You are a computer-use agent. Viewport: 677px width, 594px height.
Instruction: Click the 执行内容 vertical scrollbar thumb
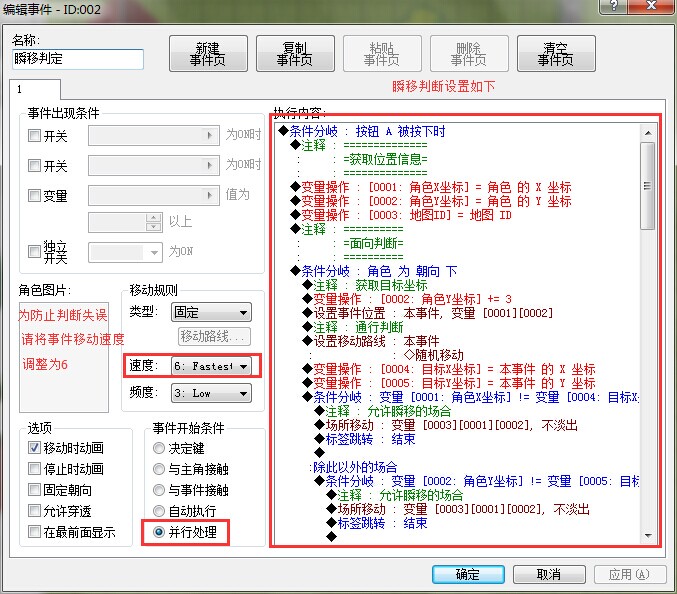coord(648,186)
